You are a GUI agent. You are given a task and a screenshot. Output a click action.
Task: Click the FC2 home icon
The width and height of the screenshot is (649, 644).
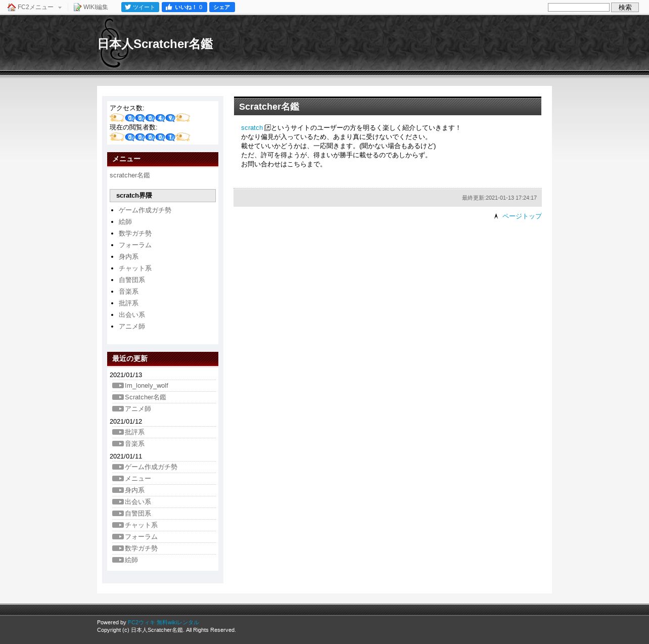12,7
